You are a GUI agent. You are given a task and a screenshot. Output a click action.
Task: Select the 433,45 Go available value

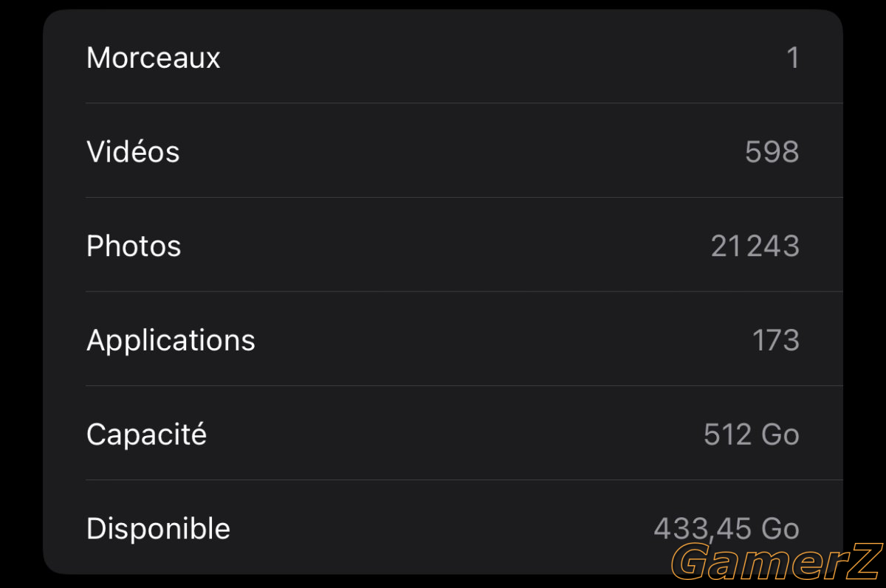click(727, 528)
